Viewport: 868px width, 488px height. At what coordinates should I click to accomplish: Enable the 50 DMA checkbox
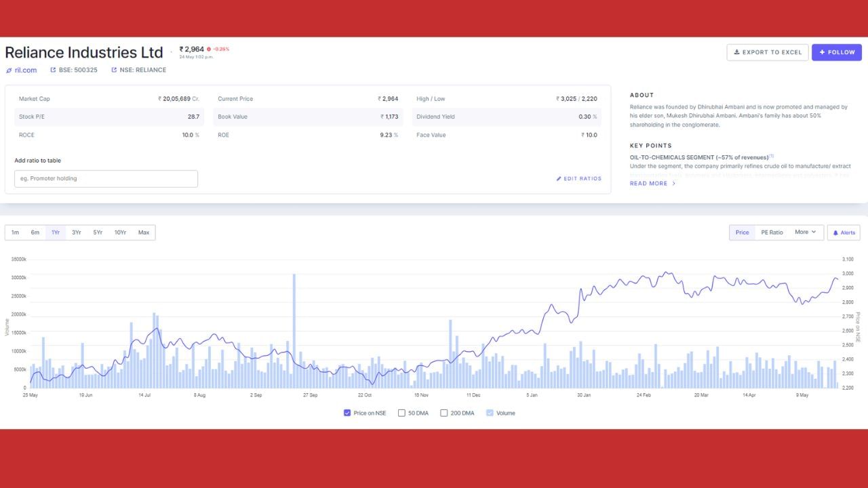401,413
